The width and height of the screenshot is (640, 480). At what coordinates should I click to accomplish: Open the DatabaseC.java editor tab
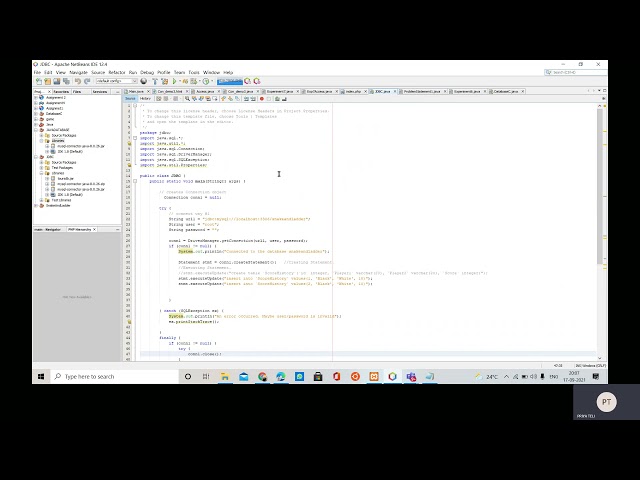click(506, 91)
